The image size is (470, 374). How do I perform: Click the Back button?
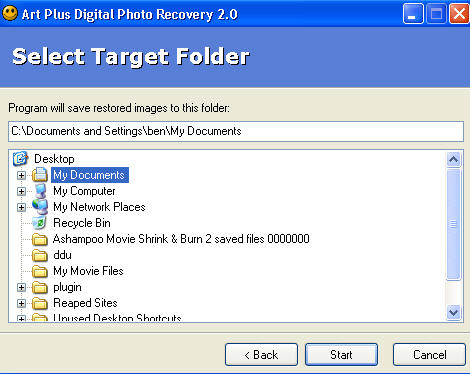pyautogui.click(x=261, y=355)
